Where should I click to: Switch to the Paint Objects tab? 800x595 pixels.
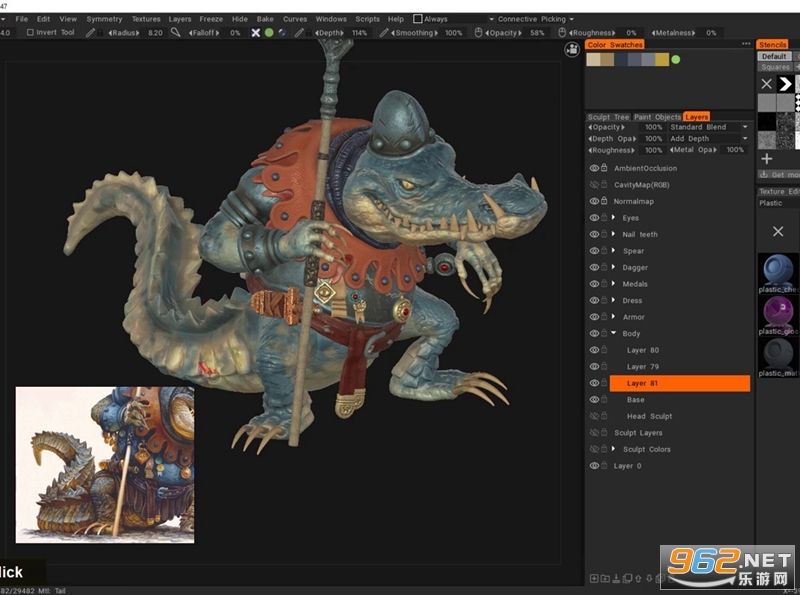click(657, 117)
